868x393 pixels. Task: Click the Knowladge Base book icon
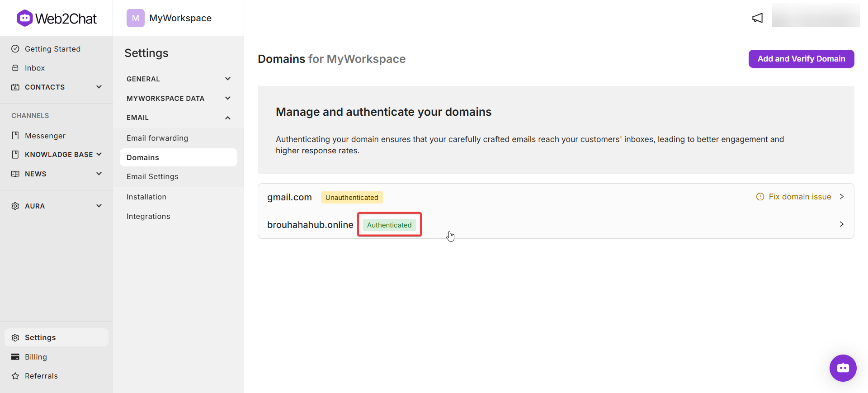pyautogui.click(x=15, y=155)
